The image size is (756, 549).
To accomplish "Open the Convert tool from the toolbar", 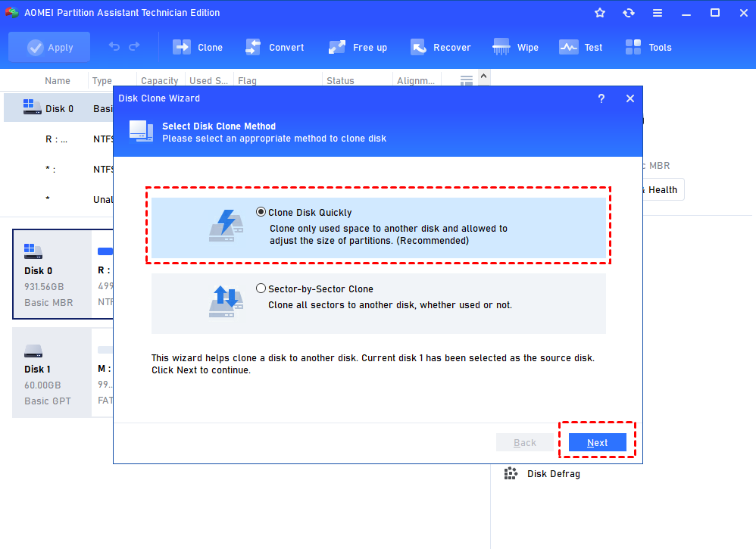I will pyautogui.click(x=275, y=47).
